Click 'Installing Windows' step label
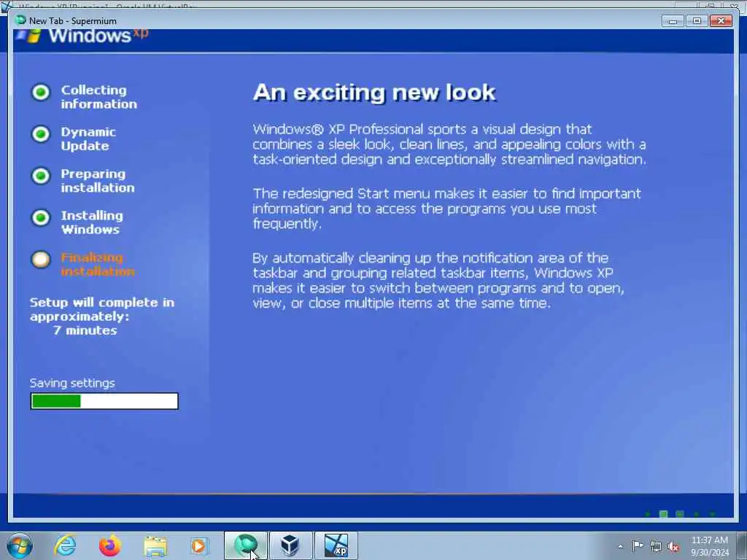This screenshot has width=747, height=560. click(x=91, y=222)
